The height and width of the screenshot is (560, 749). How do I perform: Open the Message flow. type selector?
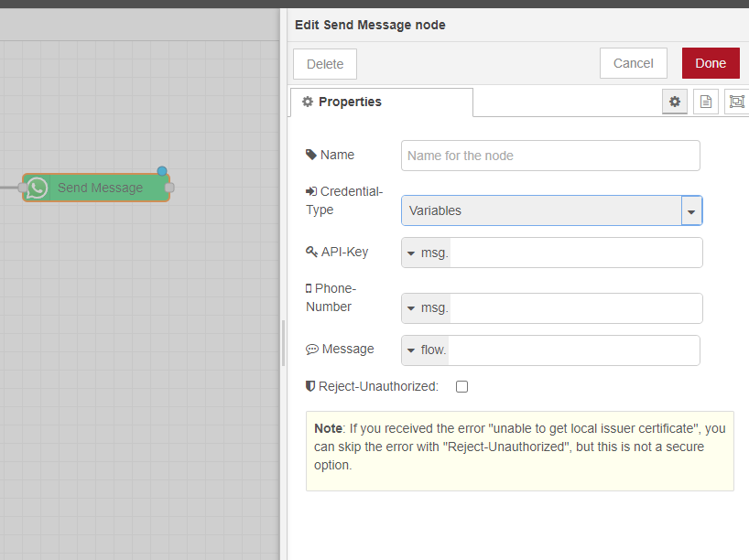(427, 350)
